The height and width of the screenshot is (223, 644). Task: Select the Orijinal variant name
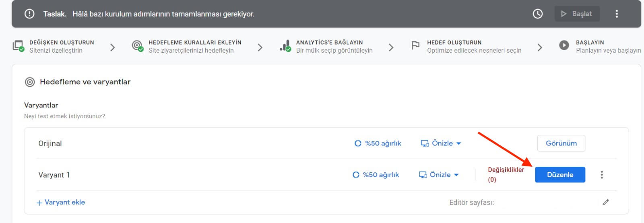(50, 143)
